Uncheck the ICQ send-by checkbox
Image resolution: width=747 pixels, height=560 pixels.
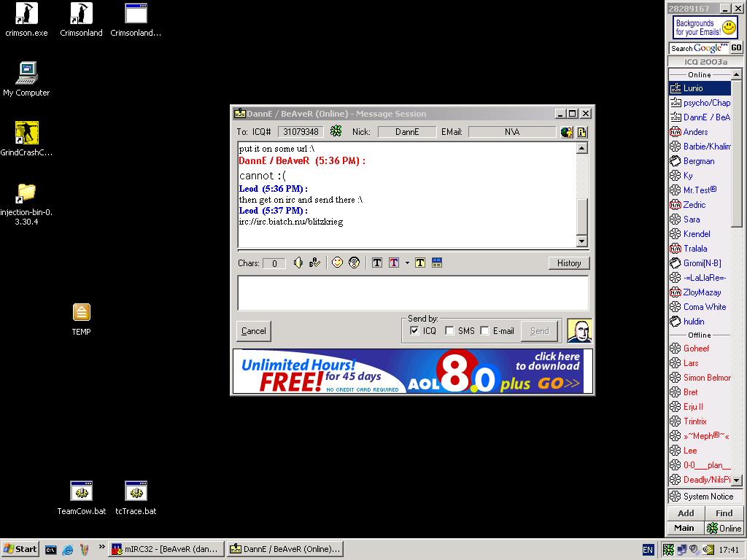[414, 330]
